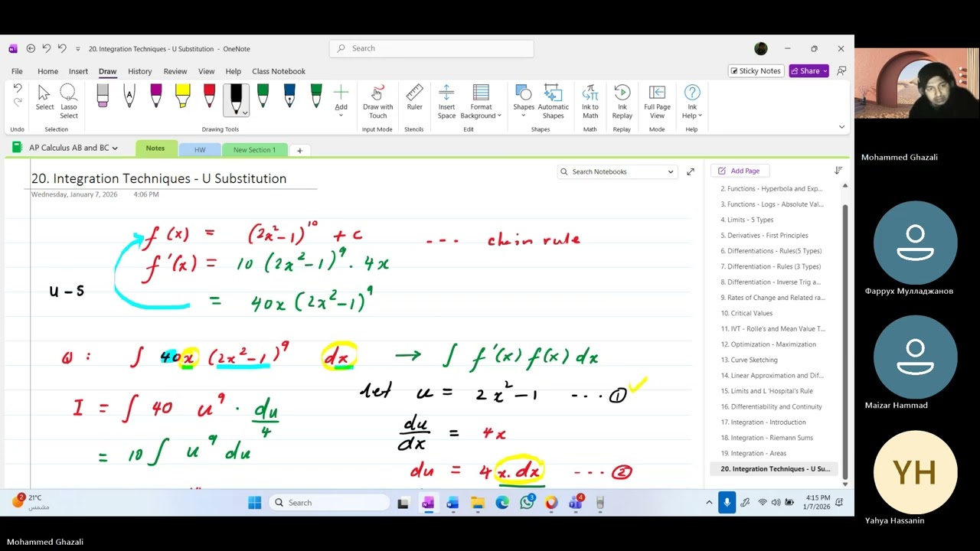980x551 pixels.
Task: Open page 9. Rates of Change and Related
Action: click(773, 297)
